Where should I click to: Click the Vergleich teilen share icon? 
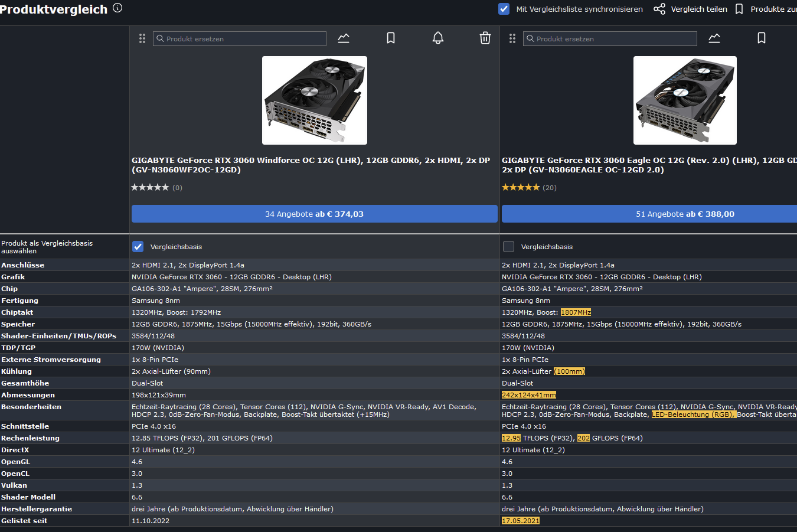[659, 9]
